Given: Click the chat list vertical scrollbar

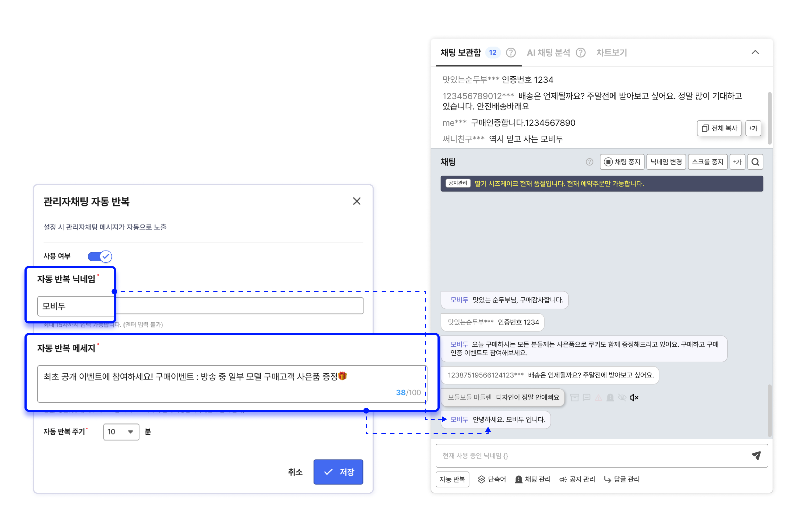Looking at the screenshot, I should 769,410.
